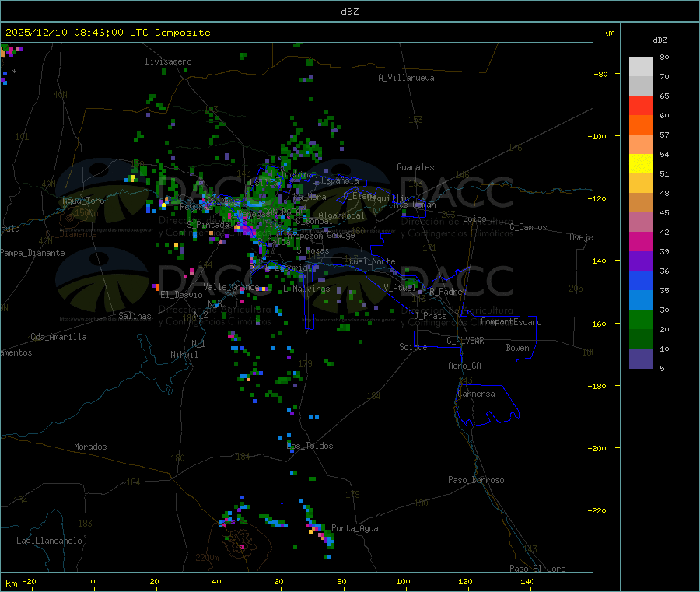This screenshot has width=700, height=592.
Task: Click the El_Desvio map label
Action: (181, 295)
